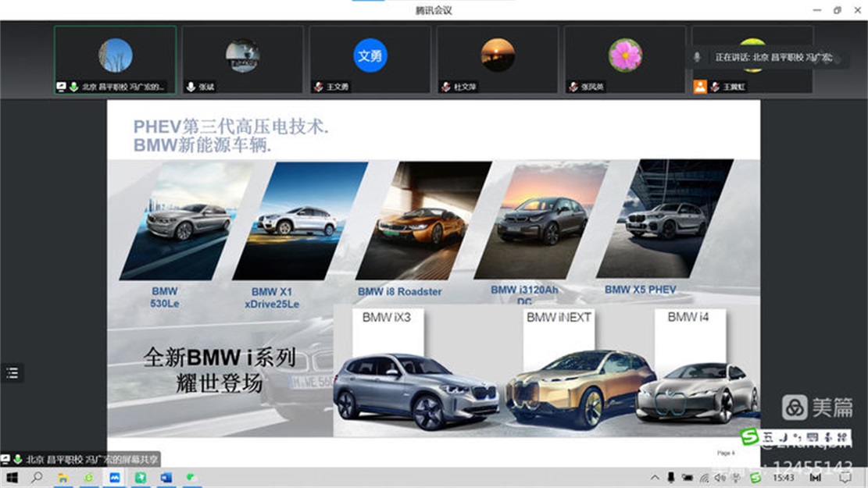The height and width of the screenshot is (488, 868).
Task: Click the BMW iX3 car picture
Action: click(419, 391)
